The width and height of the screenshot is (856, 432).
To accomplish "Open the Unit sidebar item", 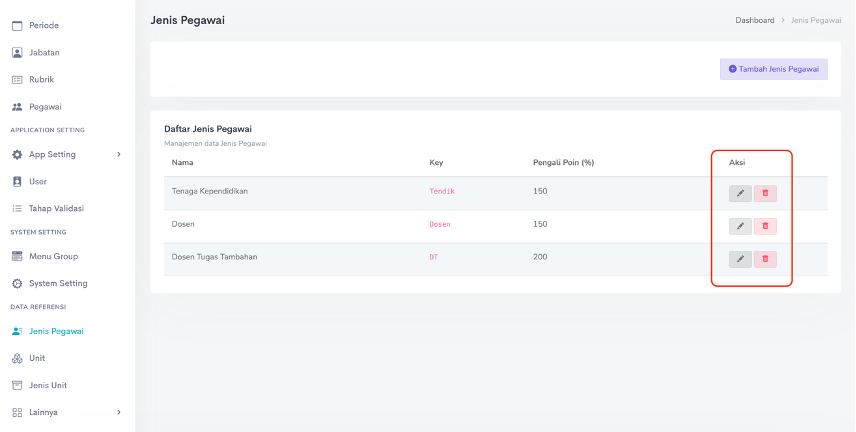I will [x=37, y=358].
